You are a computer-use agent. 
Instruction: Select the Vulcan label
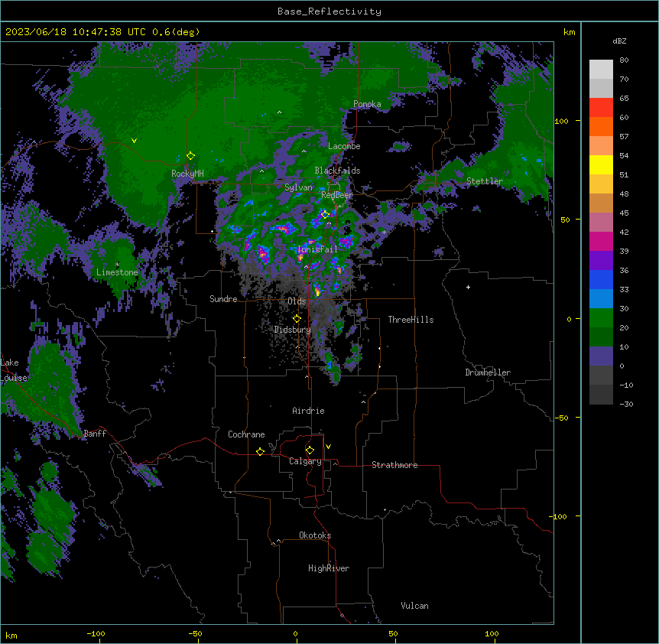(x=415, y=606)
